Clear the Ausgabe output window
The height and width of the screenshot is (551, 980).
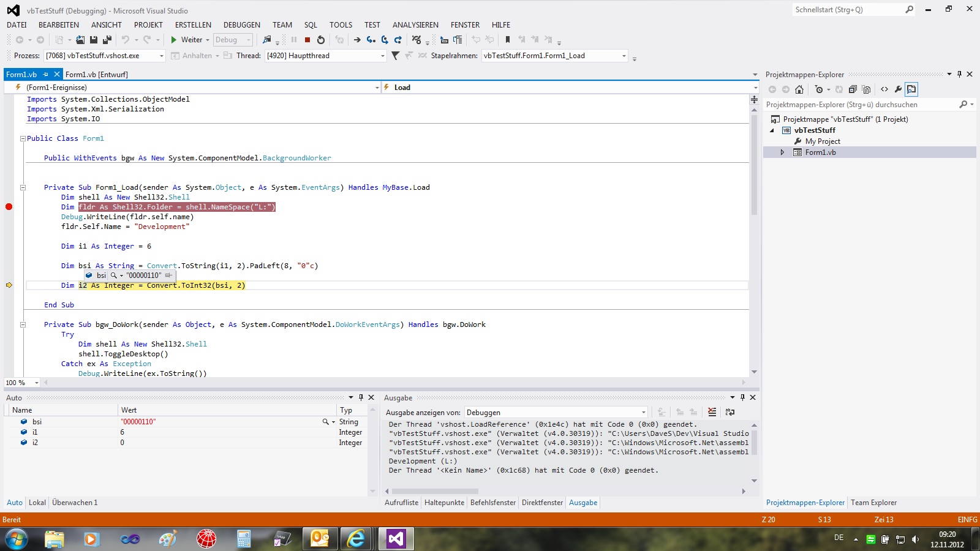(x=712, y=412)
